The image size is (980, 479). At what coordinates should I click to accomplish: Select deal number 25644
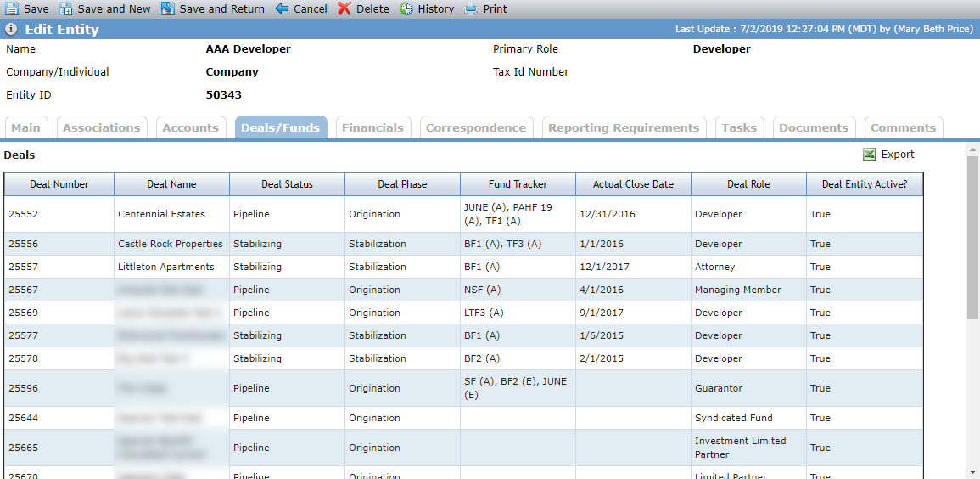(23, 418)
